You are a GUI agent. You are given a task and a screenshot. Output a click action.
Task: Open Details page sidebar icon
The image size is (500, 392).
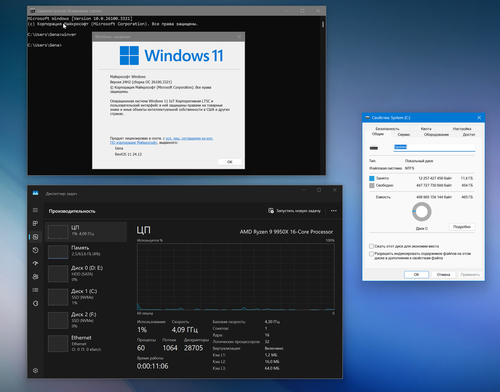pyautogui.click(x=35, y=290)
